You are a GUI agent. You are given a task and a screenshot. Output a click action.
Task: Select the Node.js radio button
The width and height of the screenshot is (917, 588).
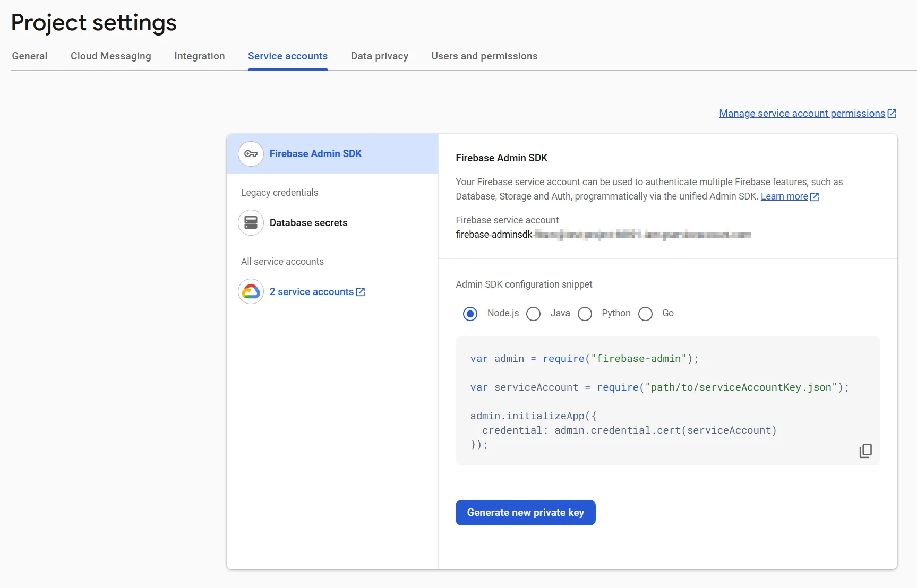tap(470, 314)
